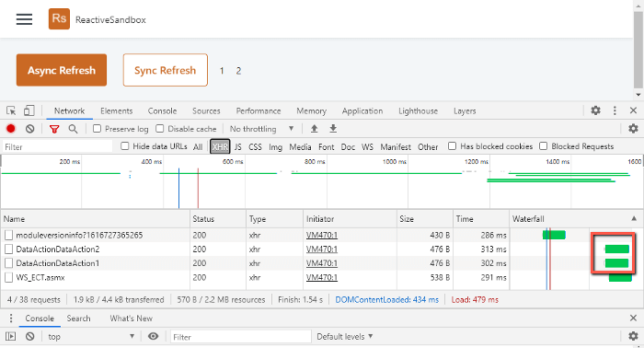Sort by Waterfall column arrow
The height and width of the screenshot is (348, 644).
[634, 218]
